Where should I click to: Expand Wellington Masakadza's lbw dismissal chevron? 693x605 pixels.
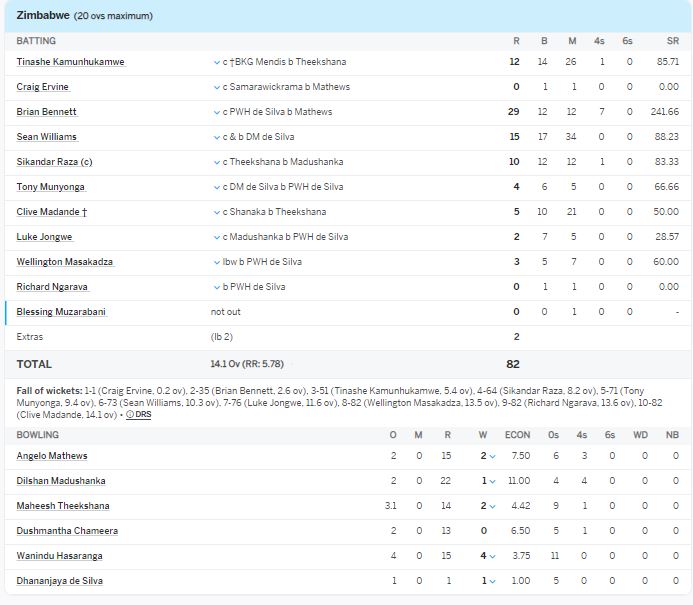point(217,262)
